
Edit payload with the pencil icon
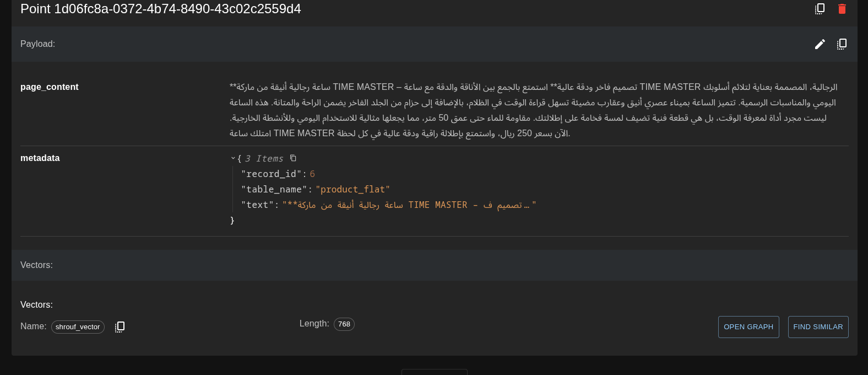pyautogui.click(x=820, y=44)
